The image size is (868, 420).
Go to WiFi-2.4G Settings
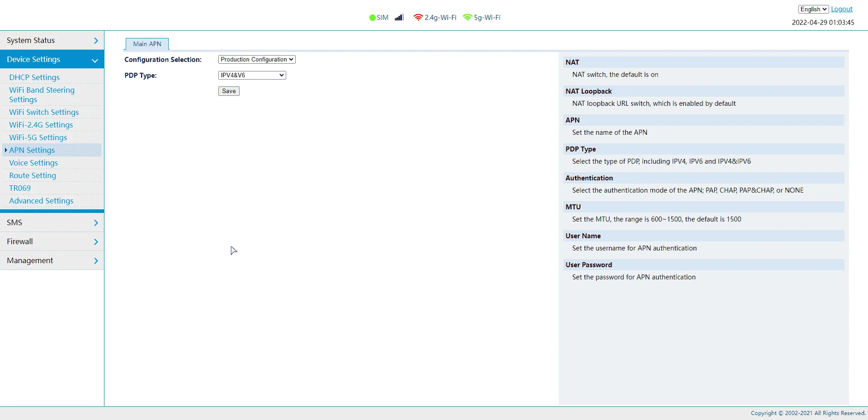point(41,125)
